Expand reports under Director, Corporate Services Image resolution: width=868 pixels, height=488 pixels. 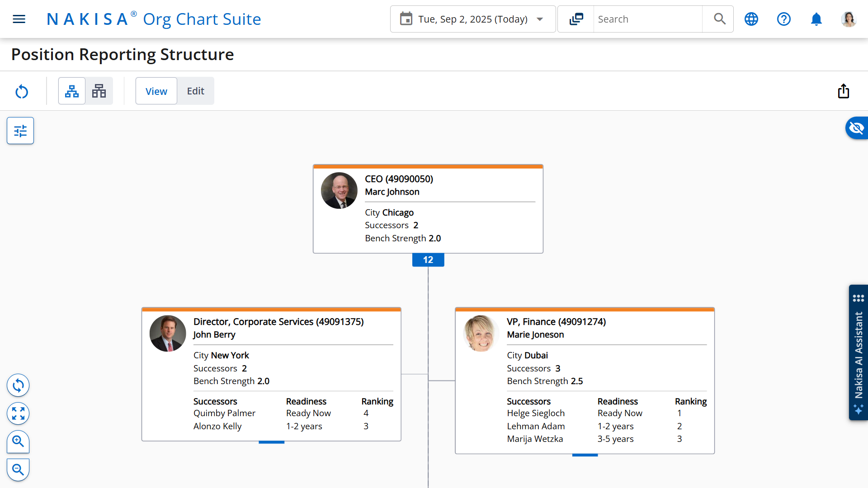[x=271, y=442]
